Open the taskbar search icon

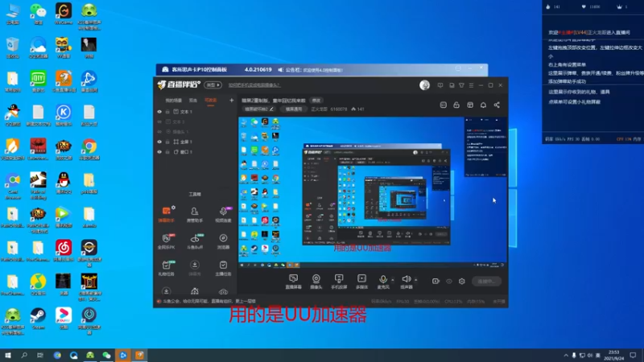24,355
